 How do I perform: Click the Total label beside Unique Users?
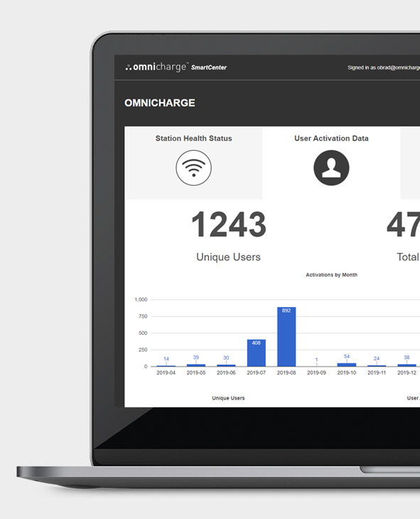(x=408, y=257)
